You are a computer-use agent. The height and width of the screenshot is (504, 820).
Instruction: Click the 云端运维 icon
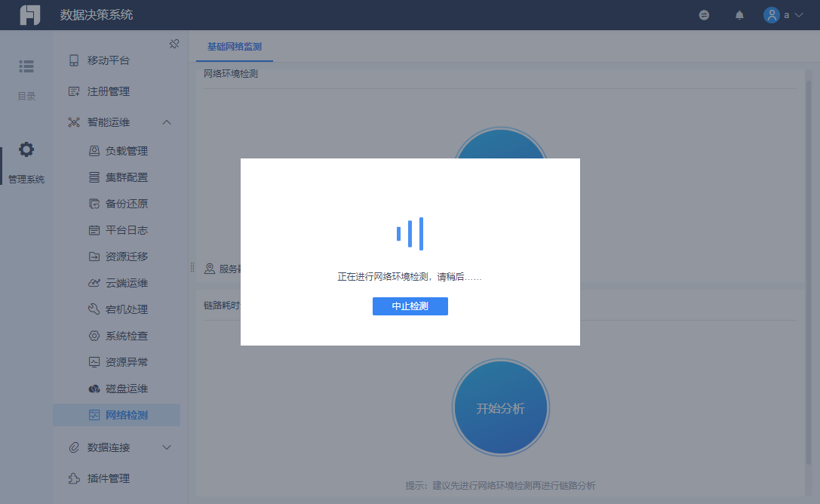(94, 283)
